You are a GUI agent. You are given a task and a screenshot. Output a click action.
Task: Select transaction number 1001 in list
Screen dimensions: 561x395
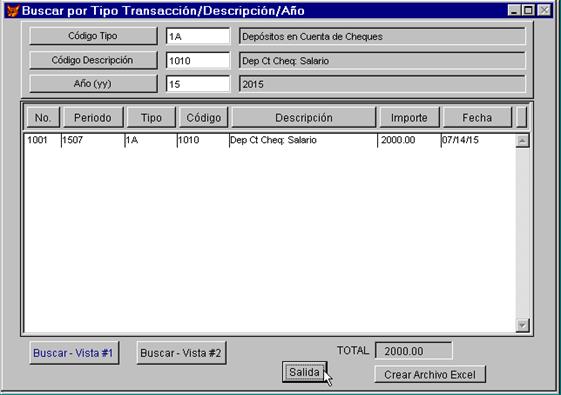(38, 140)
